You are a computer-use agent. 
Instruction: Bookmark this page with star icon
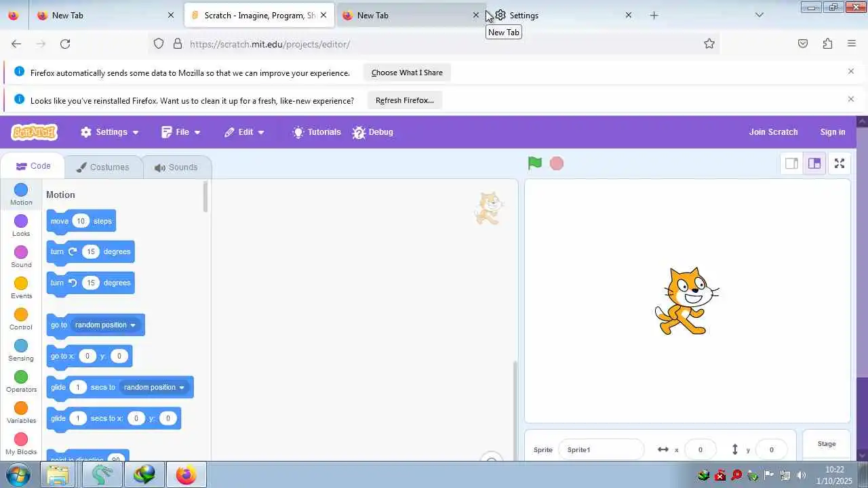(x=709, y=44)
